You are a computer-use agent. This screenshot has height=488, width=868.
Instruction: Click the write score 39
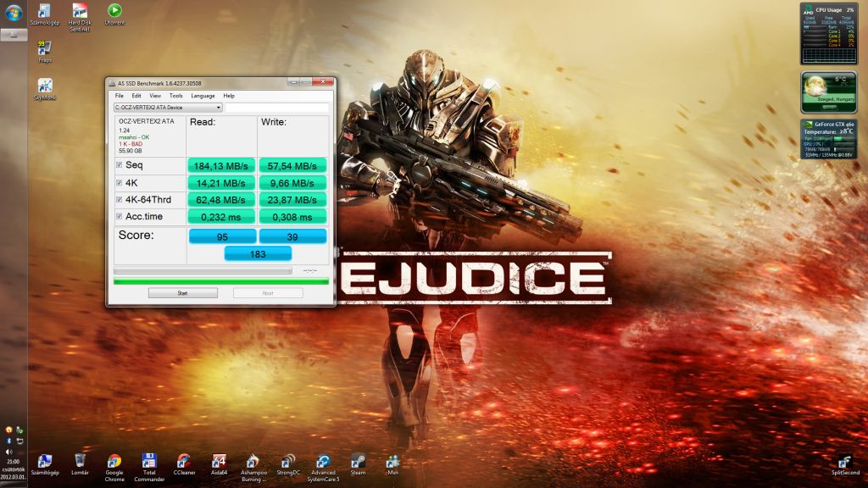[292, 236]
